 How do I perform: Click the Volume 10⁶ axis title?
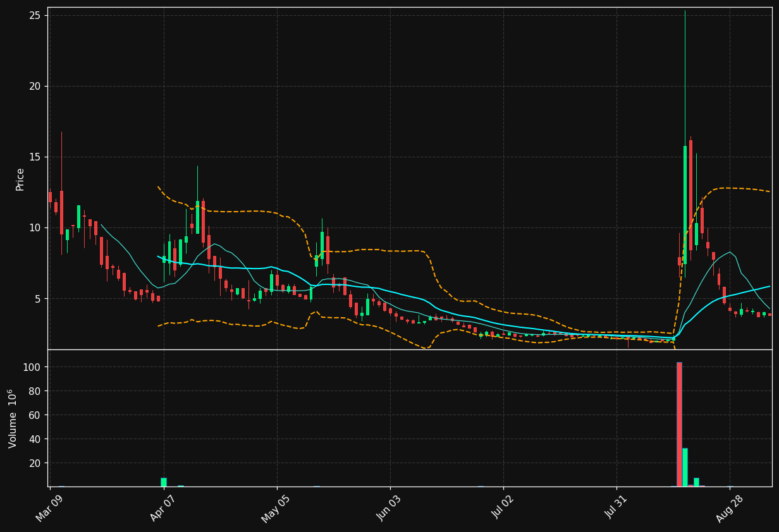[12, 418]
